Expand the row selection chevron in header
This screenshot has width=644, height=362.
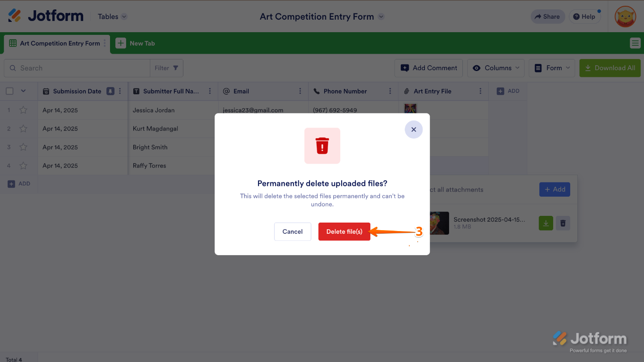coord(23,91)
